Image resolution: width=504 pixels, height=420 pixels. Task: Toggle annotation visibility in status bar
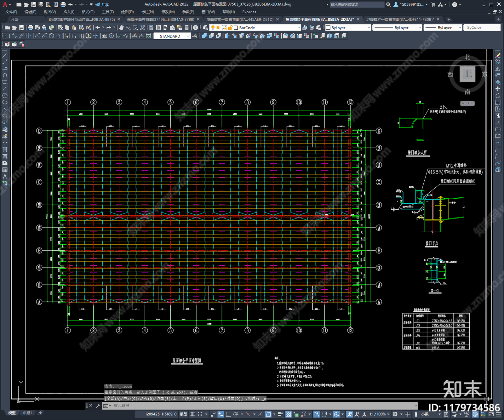[x=349, y=414]
